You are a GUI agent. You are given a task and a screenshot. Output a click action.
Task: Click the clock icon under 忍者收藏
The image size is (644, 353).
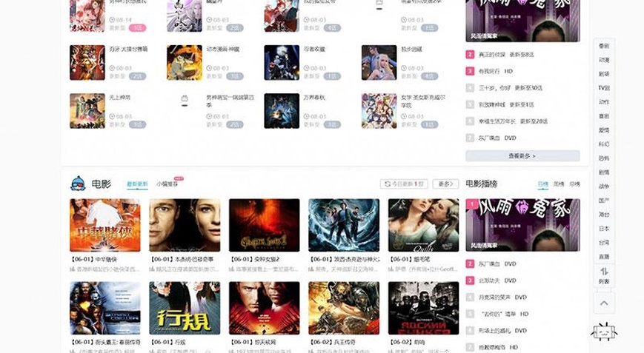coord(306,68)
